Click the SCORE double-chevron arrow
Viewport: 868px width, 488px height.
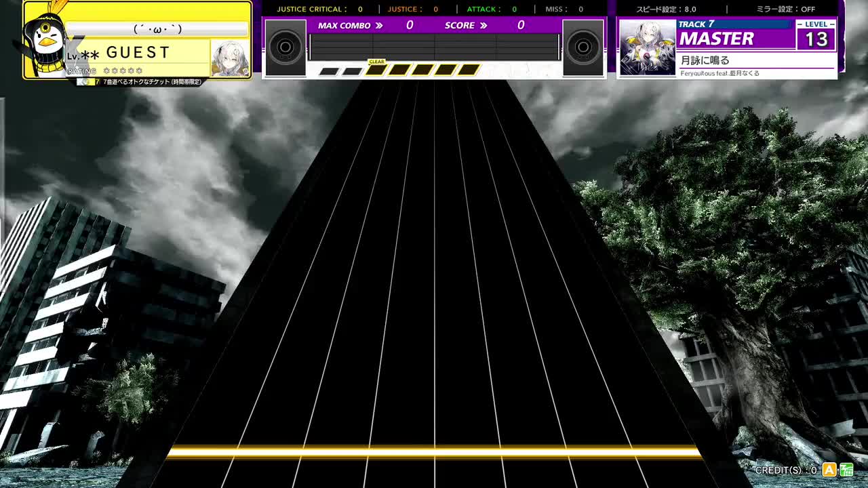483,26
